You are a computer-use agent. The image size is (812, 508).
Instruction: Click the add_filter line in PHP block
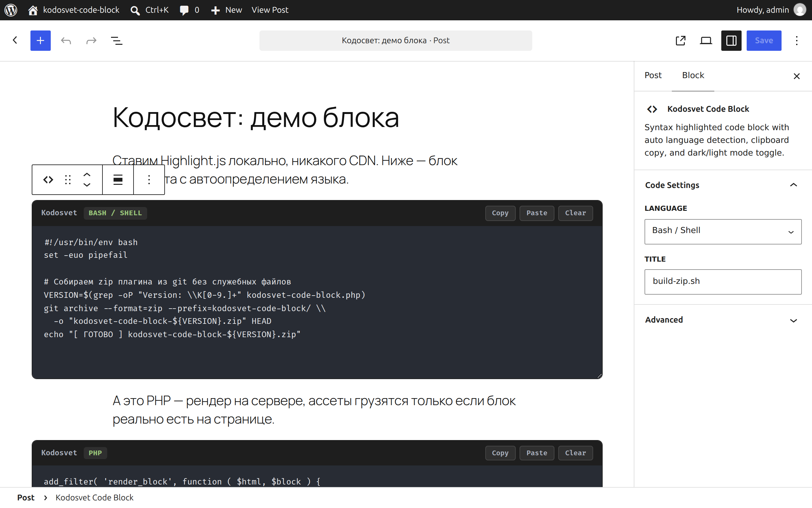click(x=182, y=481)
